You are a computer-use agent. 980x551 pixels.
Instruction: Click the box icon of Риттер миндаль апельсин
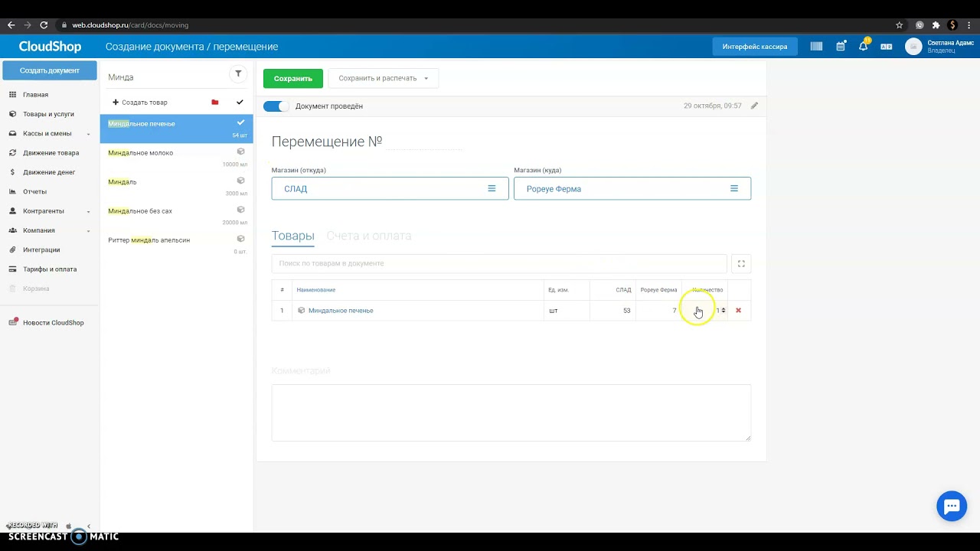click(x=240, y=239)
